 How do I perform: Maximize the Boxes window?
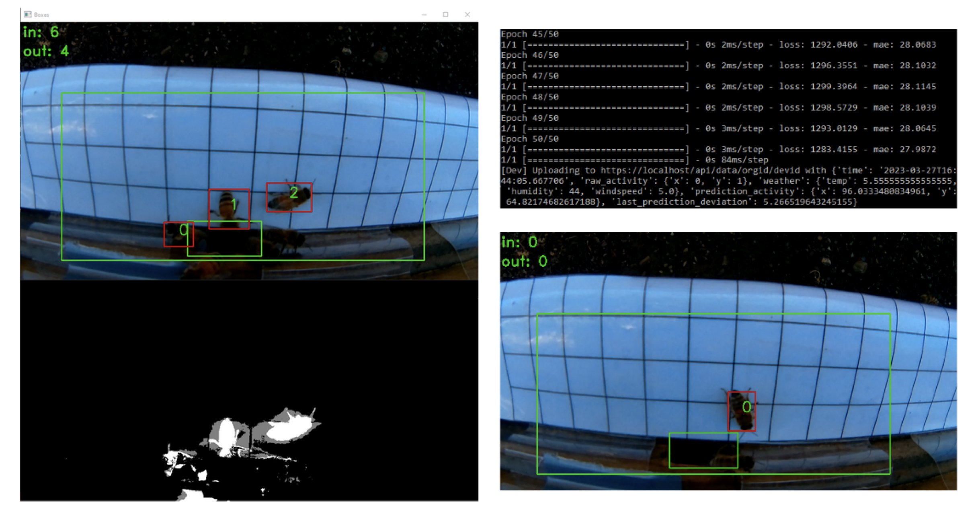point(445,14)
